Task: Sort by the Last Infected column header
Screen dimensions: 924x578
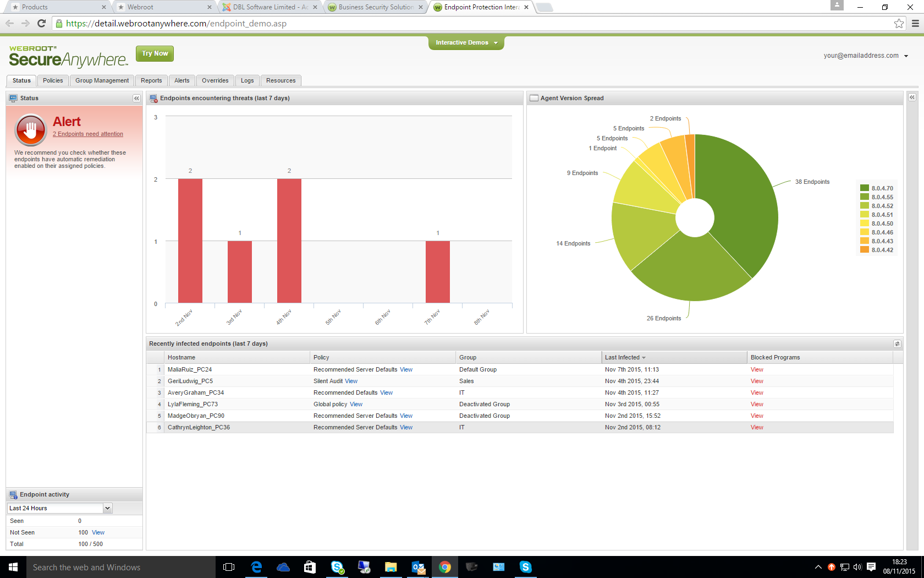Action: click(x=674, y=357)
